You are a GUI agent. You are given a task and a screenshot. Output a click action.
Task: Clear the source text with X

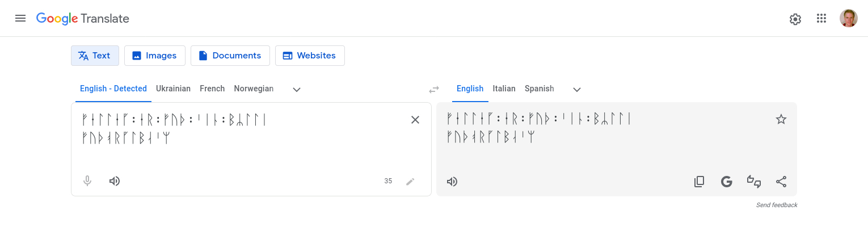pyautogui.click(x=415, y=120)
